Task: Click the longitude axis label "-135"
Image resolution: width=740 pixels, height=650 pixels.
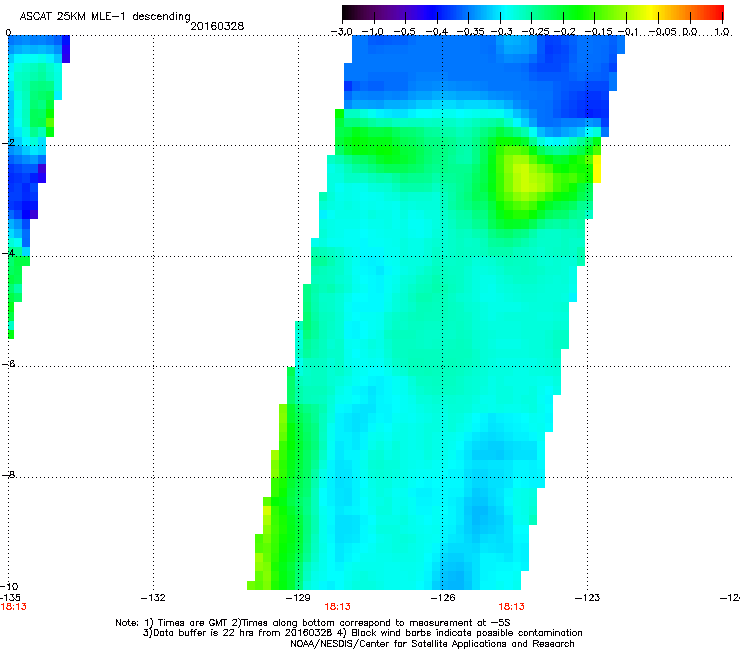Action: pyautogui.click(x=10, y=598)
